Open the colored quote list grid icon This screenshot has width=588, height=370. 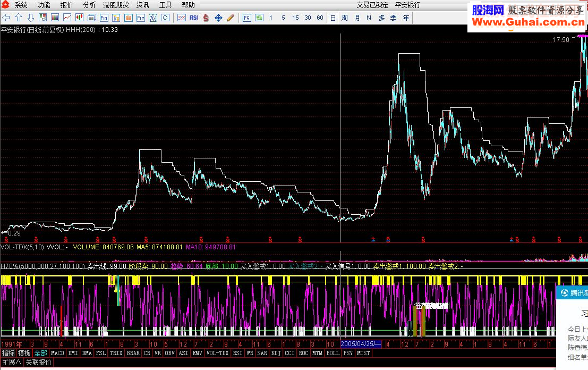tap(55, 18)
